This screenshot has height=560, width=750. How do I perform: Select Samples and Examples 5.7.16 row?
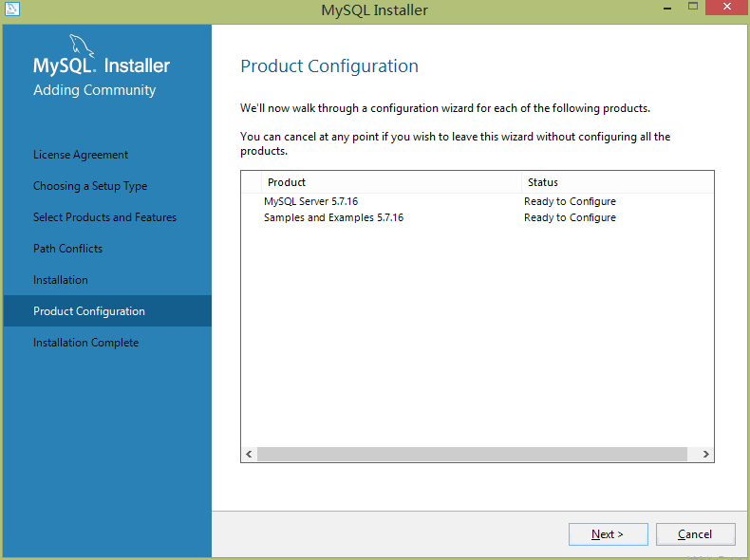pos(333,217)
